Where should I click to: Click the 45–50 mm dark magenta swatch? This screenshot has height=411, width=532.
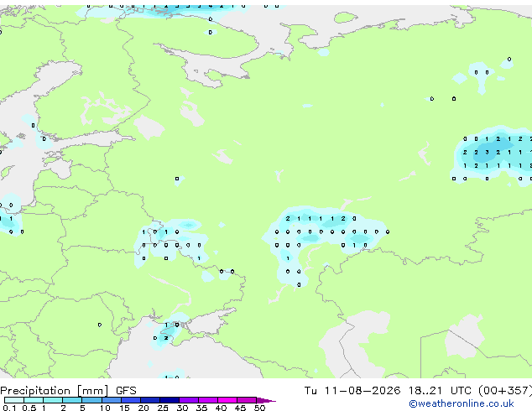coord(247,400)
